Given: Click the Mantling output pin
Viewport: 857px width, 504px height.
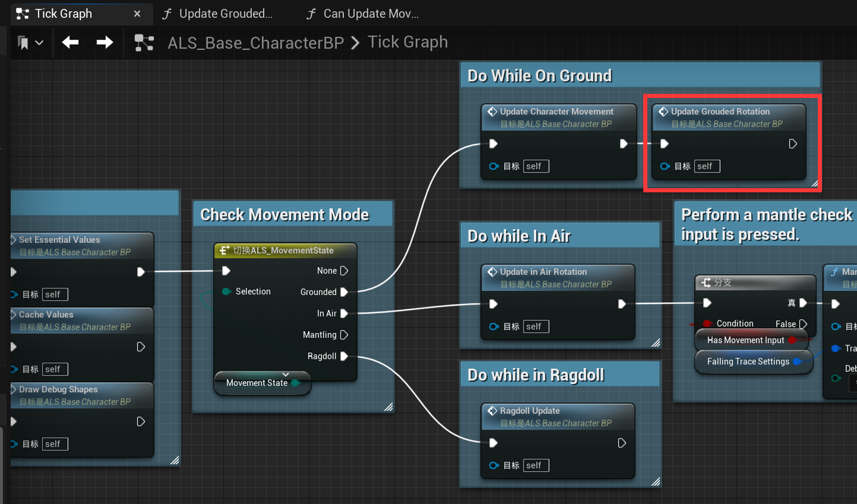Looking at the screenshot, I should click(344, 335).
